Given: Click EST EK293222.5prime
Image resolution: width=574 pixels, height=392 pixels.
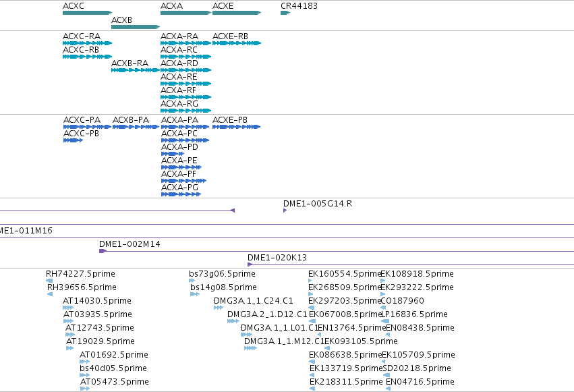Looking at the screenshot, I should [383, 294].
